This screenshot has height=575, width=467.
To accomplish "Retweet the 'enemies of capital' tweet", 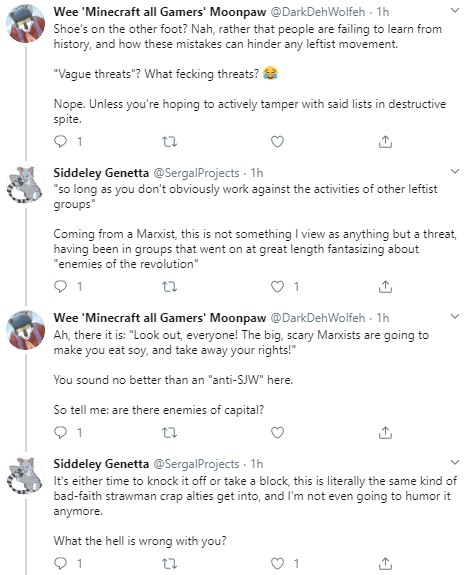I will (169, 432).
